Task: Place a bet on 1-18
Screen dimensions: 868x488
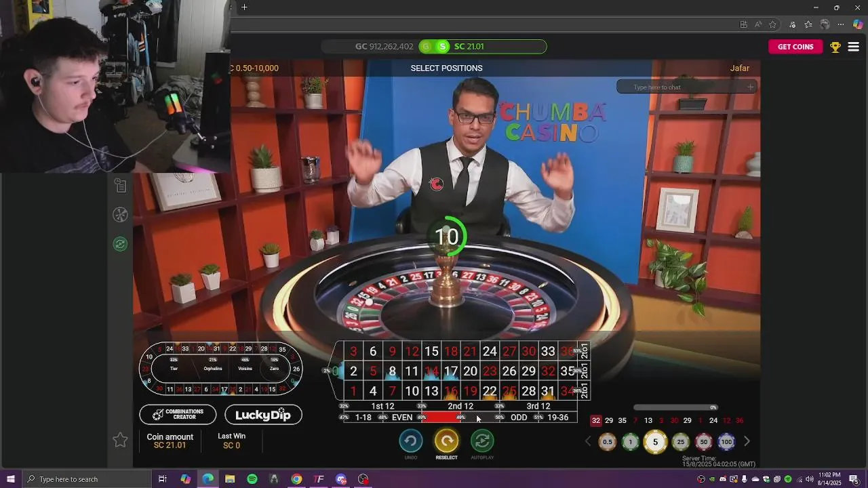Action: [x=363, y=418]
